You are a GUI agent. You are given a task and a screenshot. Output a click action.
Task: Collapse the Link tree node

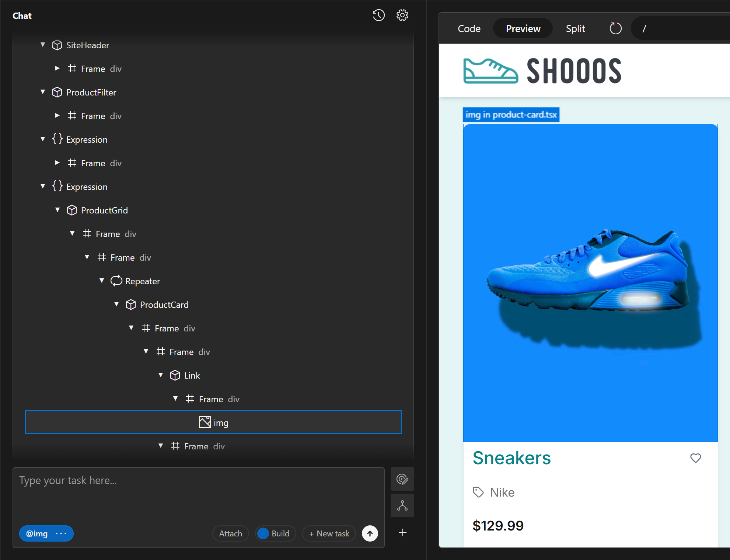click(x=161, y=375)
